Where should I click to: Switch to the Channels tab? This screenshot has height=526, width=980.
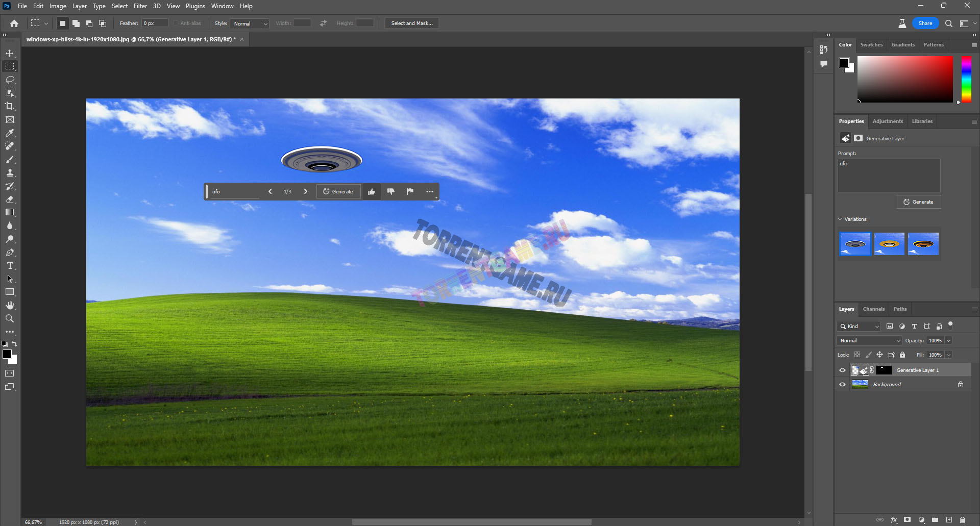click(873, 309)
